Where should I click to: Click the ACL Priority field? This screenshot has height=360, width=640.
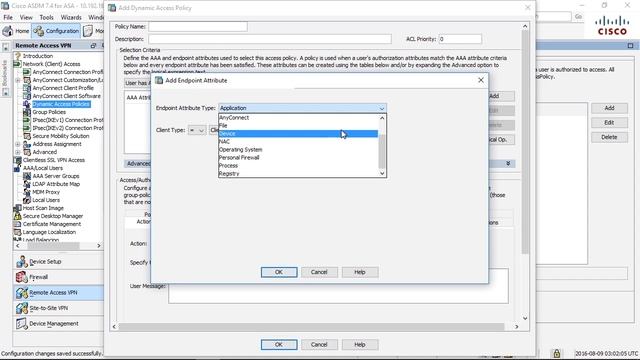click(x=460, y=39)
